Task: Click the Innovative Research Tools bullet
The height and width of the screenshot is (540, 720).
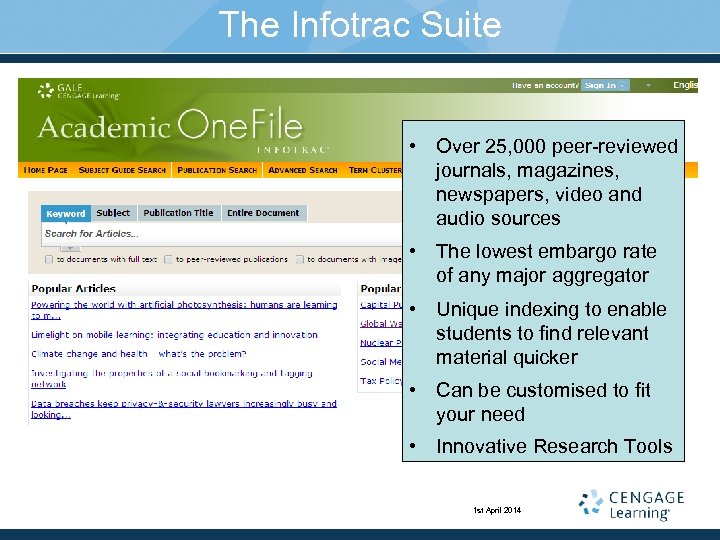Action: 554,446
